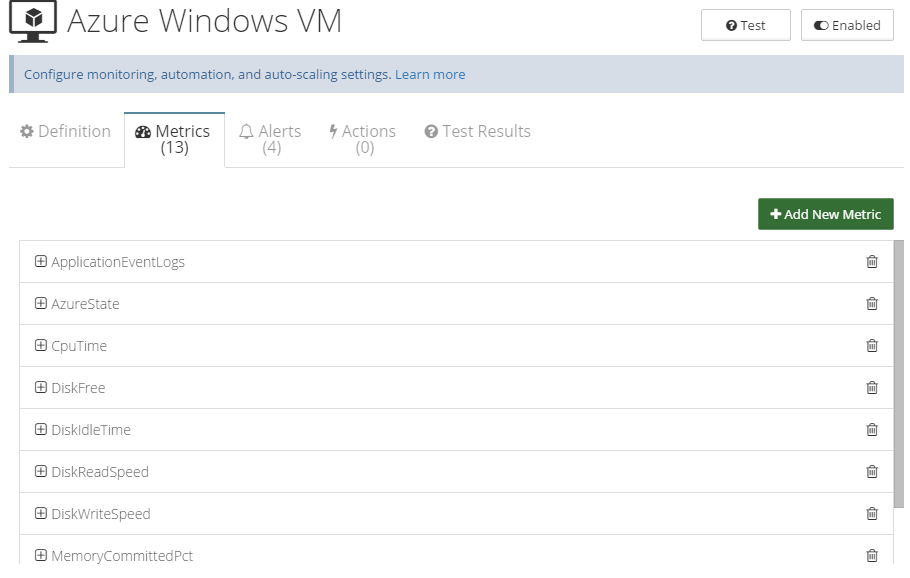Viewport: 910px width, 578px height.
Task: Open the Alerts (4) tab
Action: coord(270,139)
